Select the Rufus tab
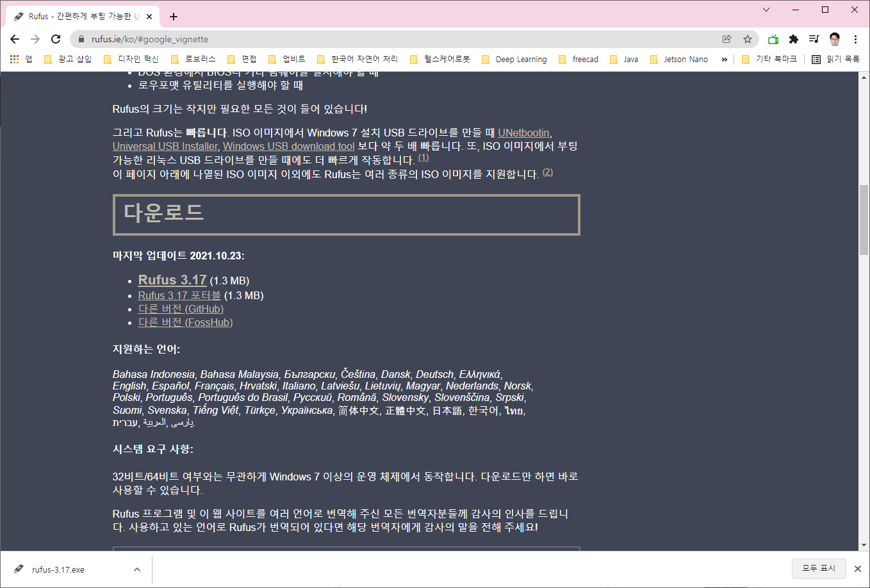This screenshot has height=588, width=870. pyautogui.click(x=83, y=17)
